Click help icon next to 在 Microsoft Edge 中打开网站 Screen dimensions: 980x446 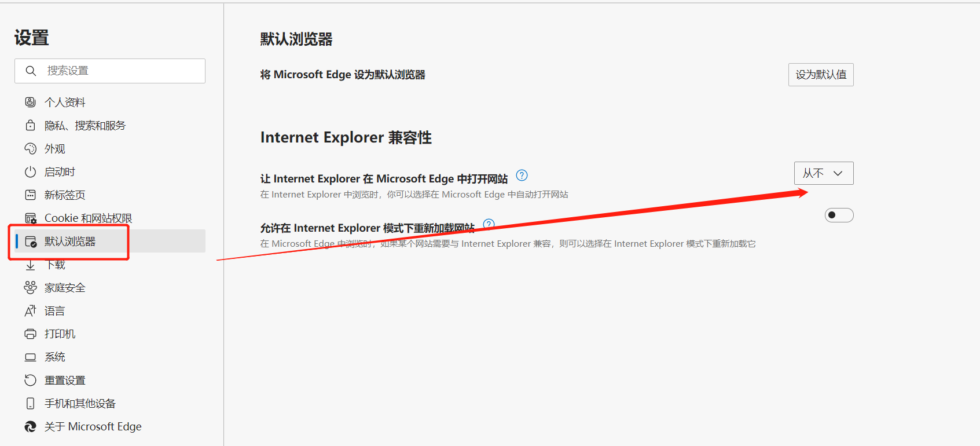click(x=522, y=175)
